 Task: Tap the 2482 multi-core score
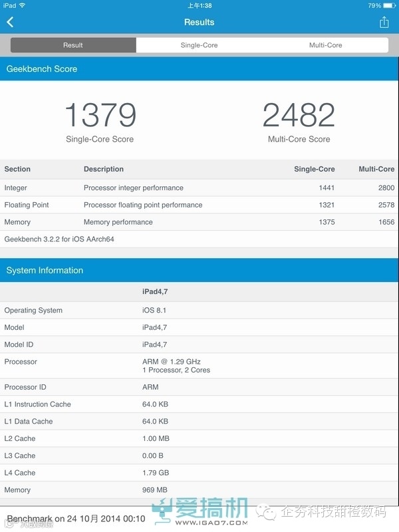pos(299,115)
